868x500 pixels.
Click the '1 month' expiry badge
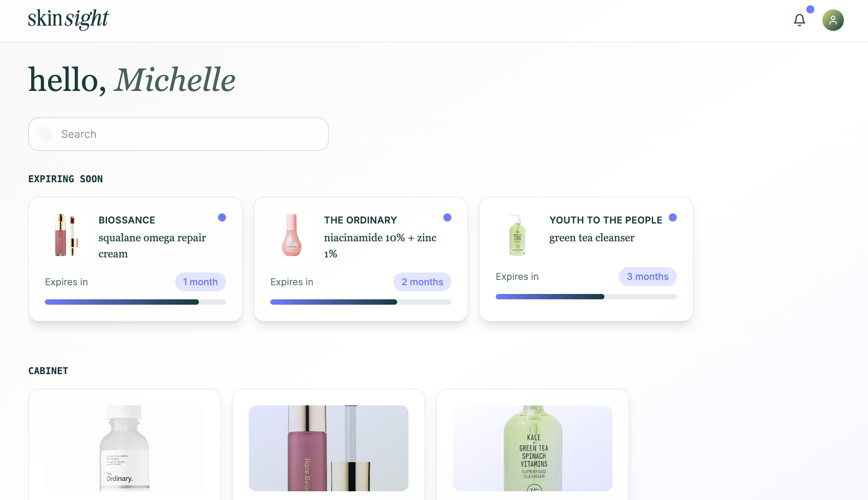201,282
